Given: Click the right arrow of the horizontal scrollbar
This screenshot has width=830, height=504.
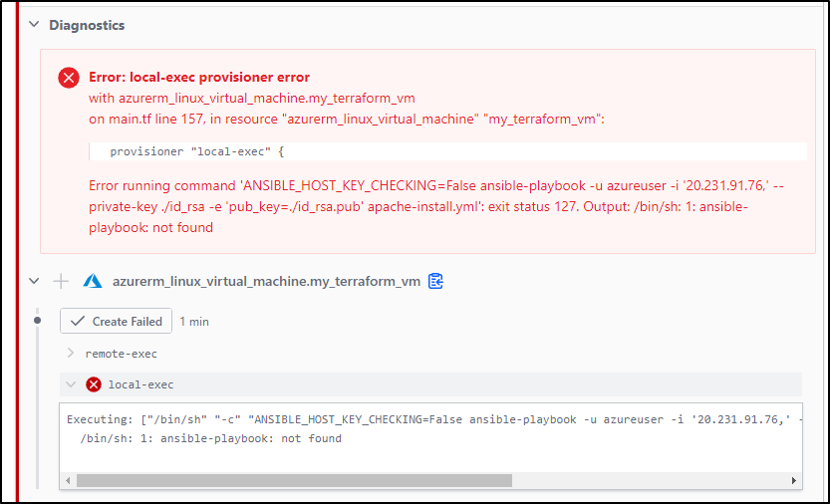Looking at the screenshot, I should coord(794,481).
